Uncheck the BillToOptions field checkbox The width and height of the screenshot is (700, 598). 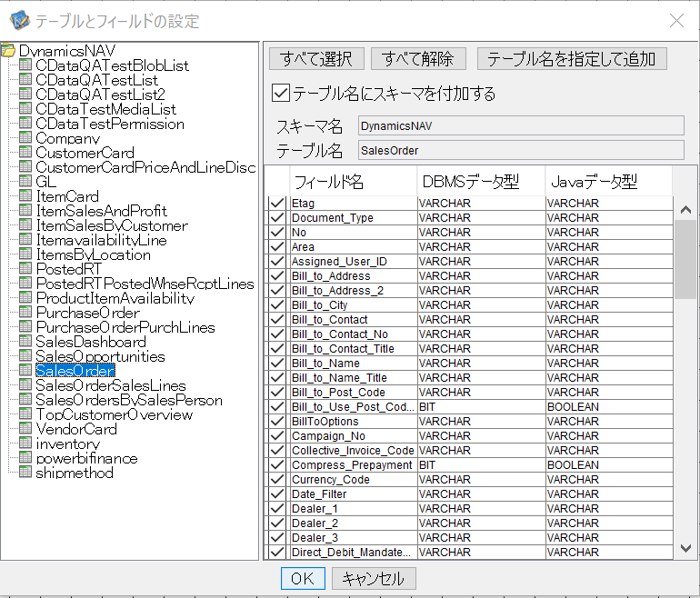pyautogui.click(x=277, y=422)
